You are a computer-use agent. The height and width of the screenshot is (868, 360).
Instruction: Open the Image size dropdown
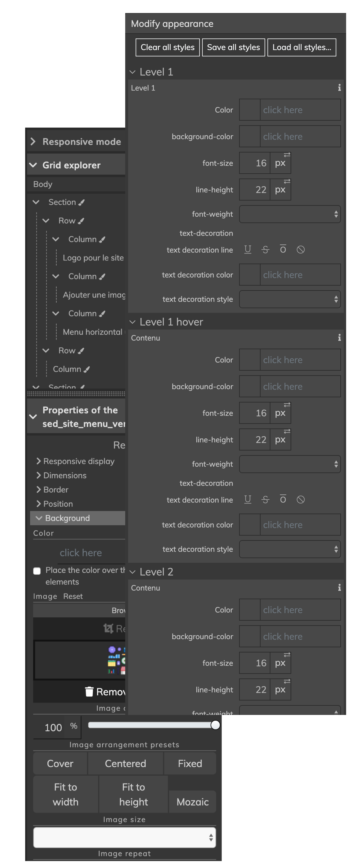point(124,837)
